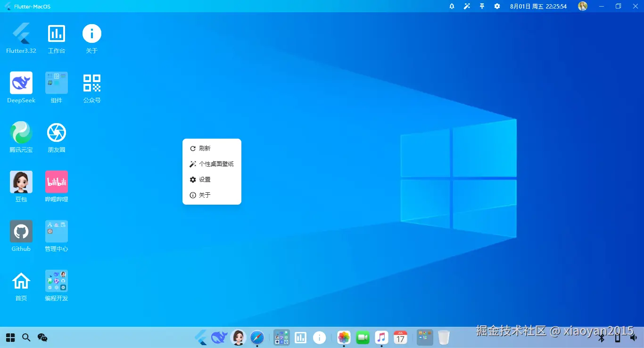
Task: Open search from the taskbar magnifier
Action: (26, 337)
